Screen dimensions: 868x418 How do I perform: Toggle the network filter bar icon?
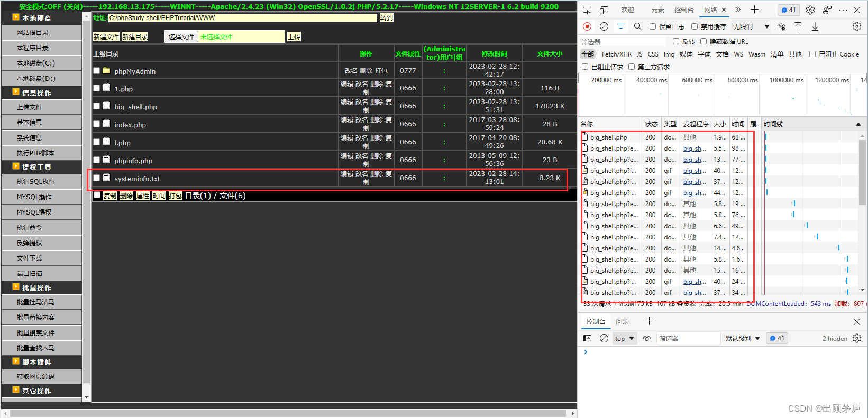[x=621, y=26]
